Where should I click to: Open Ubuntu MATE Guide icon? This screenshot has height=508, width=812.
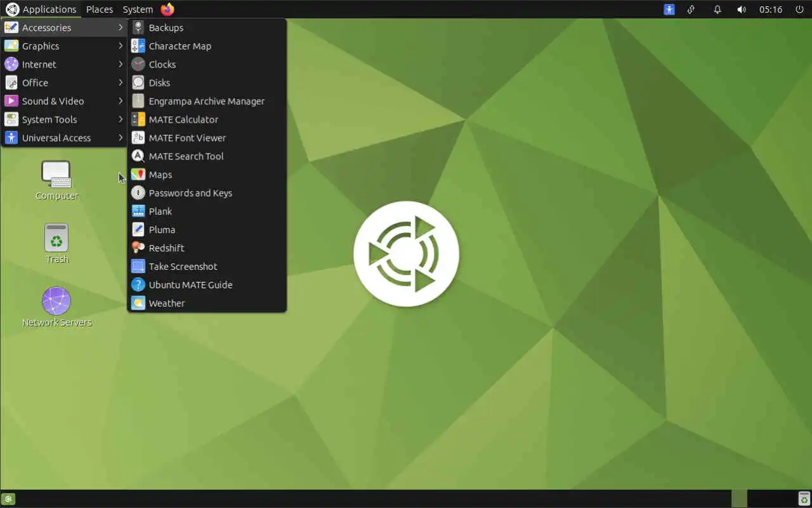pos(138,286)
